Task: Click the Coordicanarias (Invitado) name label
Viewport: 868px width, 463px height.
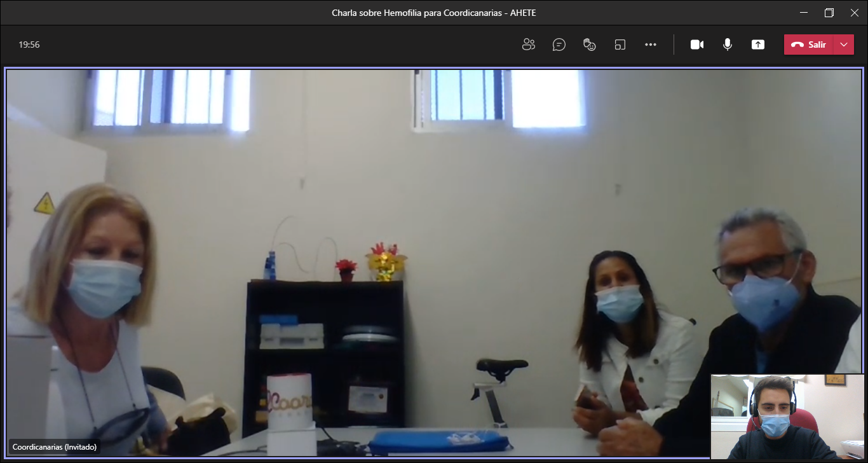Action: (55, 447)
